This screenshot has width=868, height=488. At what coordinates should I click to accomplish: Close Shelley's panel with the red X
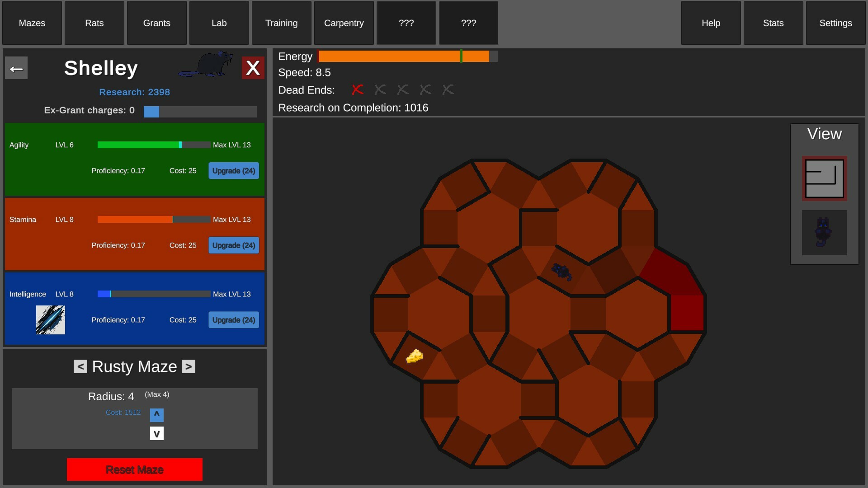coord(253,67)
